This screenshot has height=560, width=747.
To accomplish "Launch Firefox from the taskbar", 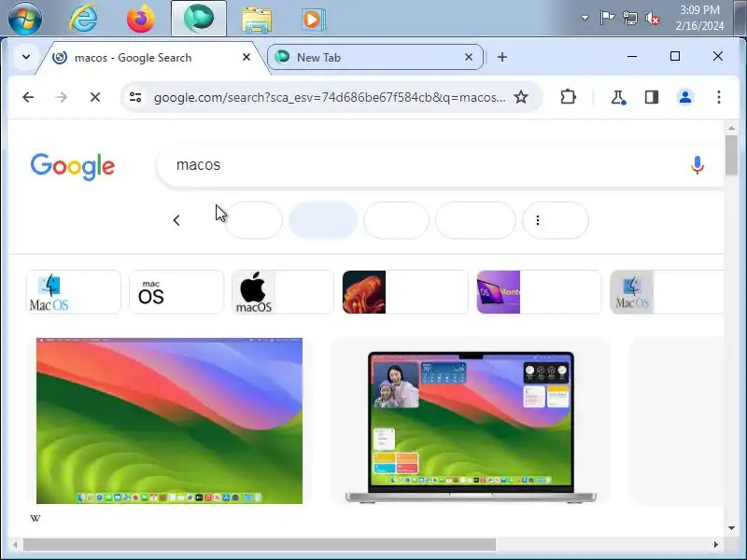I will coord(141,19).
